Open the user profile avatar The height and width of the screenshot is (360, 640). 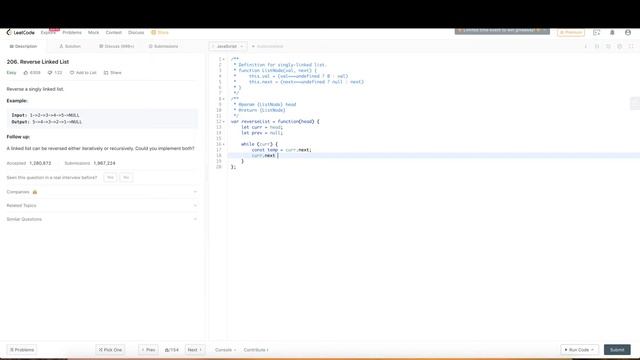tap(628, 32)
